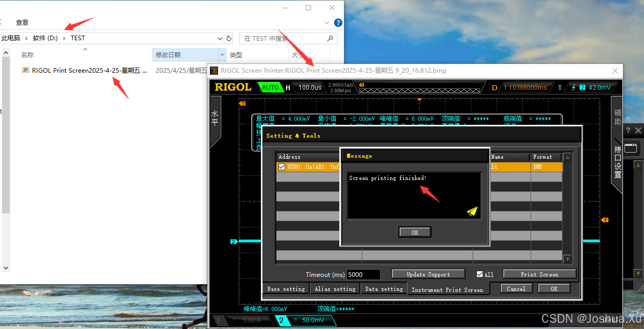Sort files by 修改日期 column
Screen dimensions: 644x329
tap(169, 55)
